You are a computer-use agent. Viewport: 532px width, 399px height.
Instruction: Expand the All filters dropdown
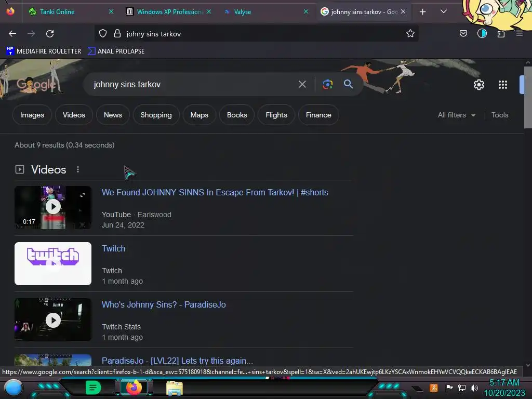456,115
